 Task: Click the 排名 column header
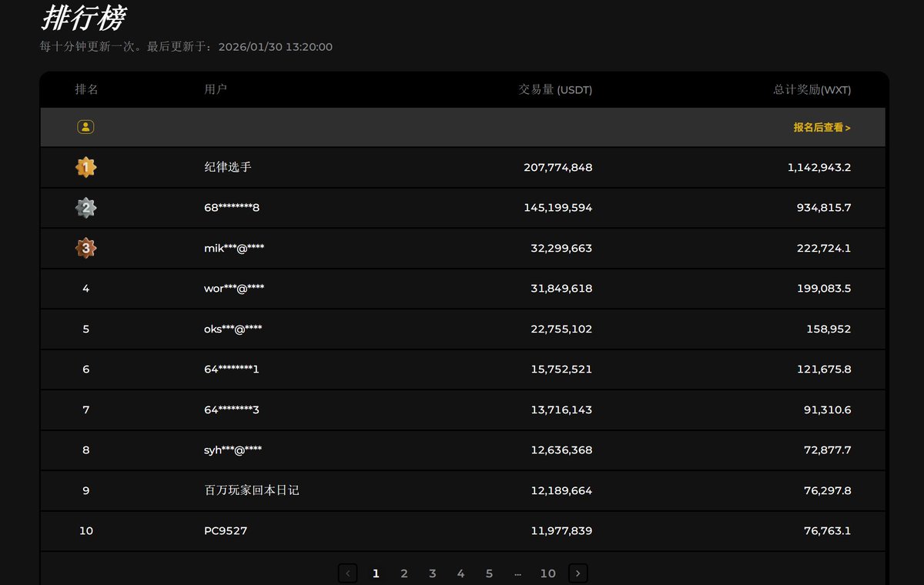coord(86,89)
